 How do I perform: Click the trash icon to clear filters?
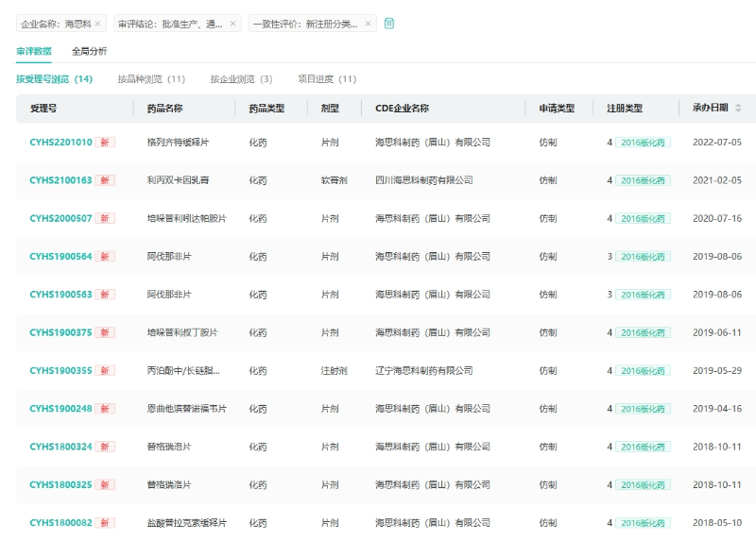[x=389, y=24]
